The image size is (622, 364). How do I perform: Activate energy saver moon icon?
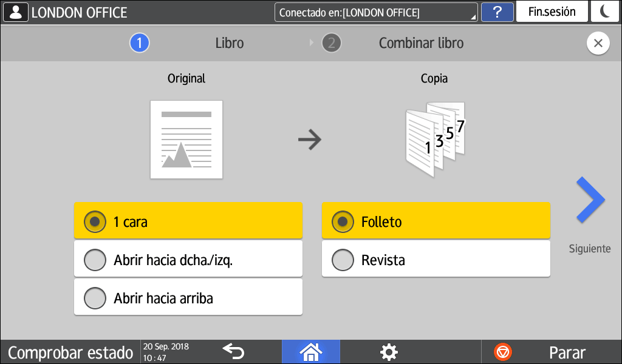pyautogui.click(x=606, y=12)
